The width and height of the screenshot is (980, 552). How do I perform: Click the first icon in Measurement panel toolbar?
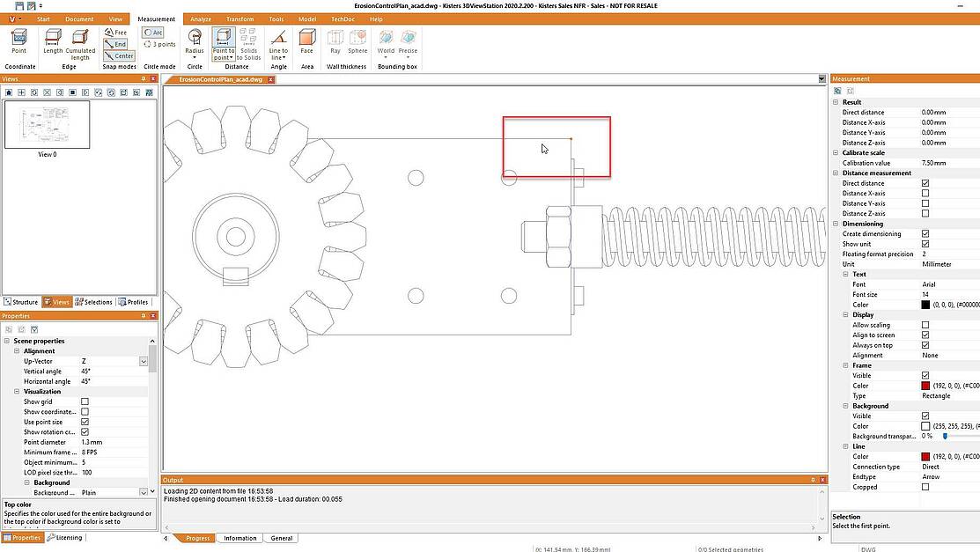[837, 92]
